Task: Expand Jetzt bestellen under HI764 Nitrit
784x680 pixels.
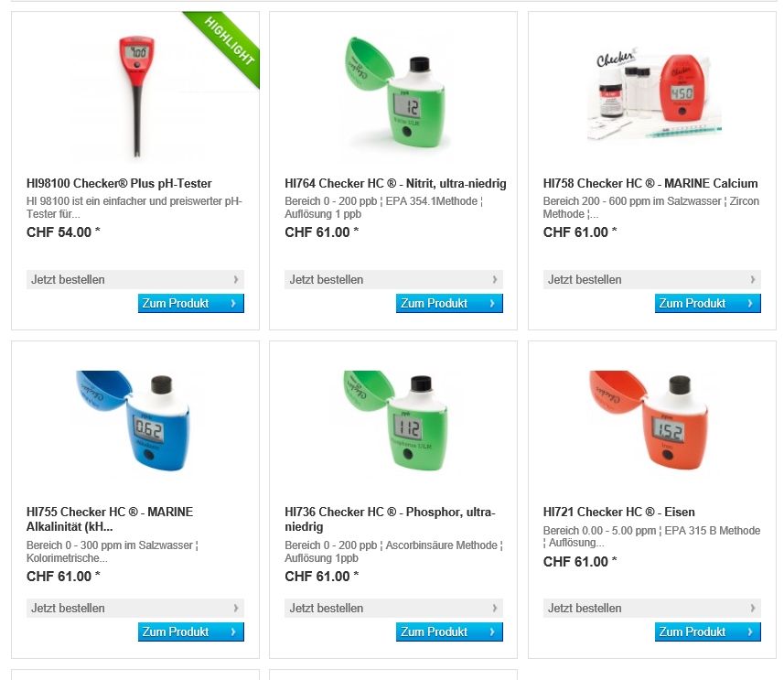Action: click(x=393, y=280)
